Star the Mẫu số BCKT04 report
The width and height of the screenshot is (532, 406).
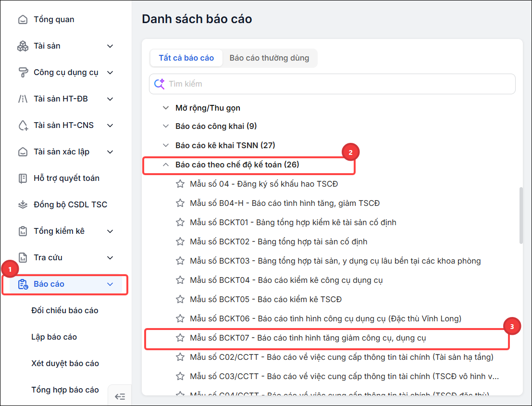(x=180, y=280)
